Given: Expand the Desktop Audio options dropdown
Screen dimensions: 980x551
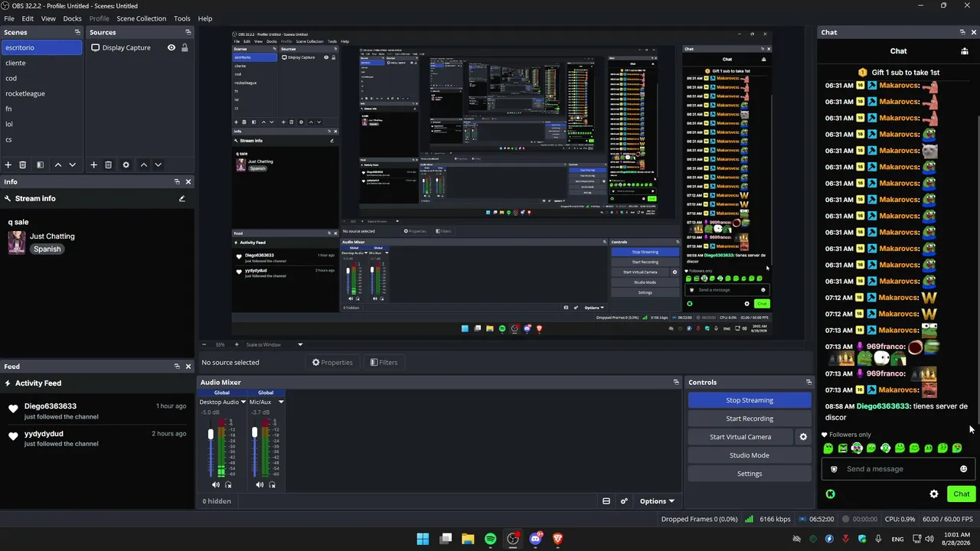Looking at the screenshot, I should 243,402.
